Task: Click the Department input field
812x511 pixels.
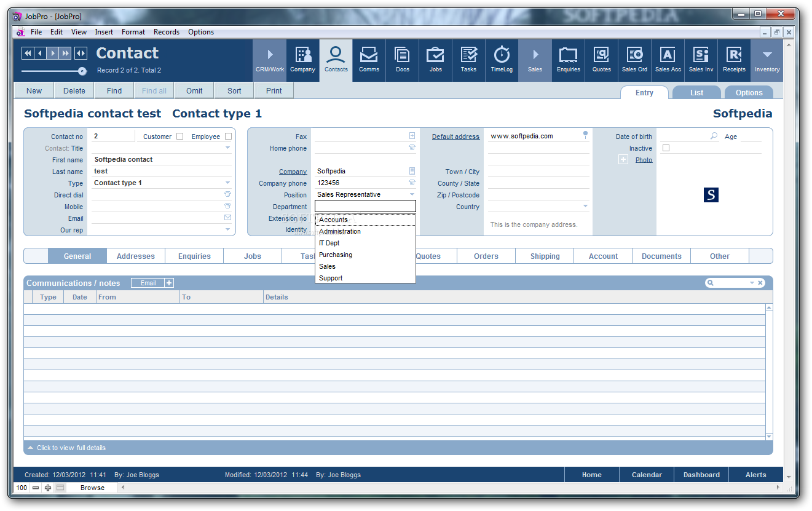Action: click(365, 207)
